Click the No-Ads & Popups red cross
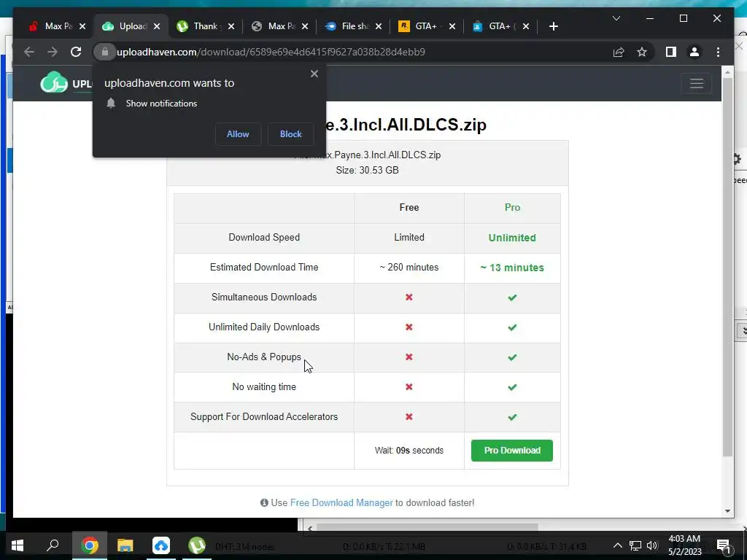The width and height of the screenshot is (747, 560). click(x=409, y=357)
